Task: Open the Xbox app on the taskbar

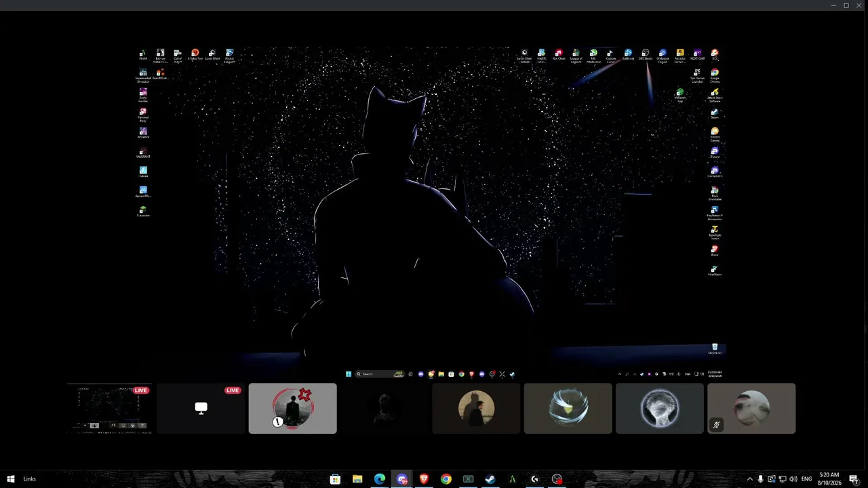Action: (x=468, y=479)
